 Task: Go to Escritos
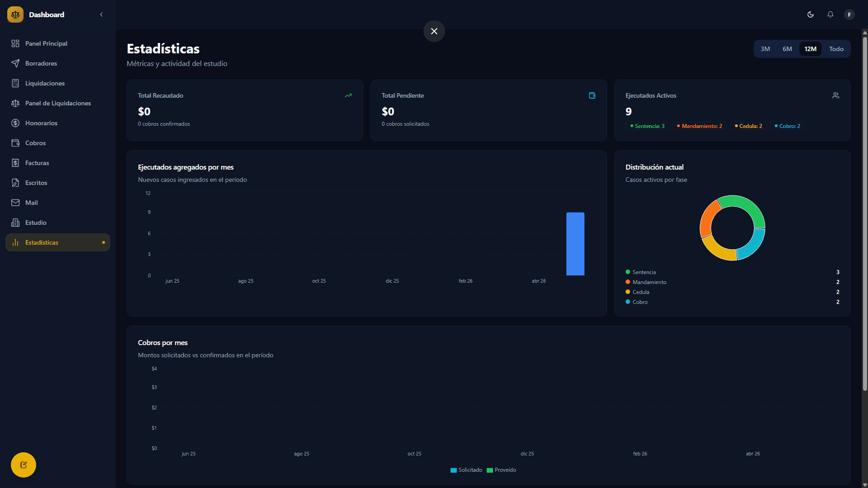pyautogui.click(x=58, y=183)
